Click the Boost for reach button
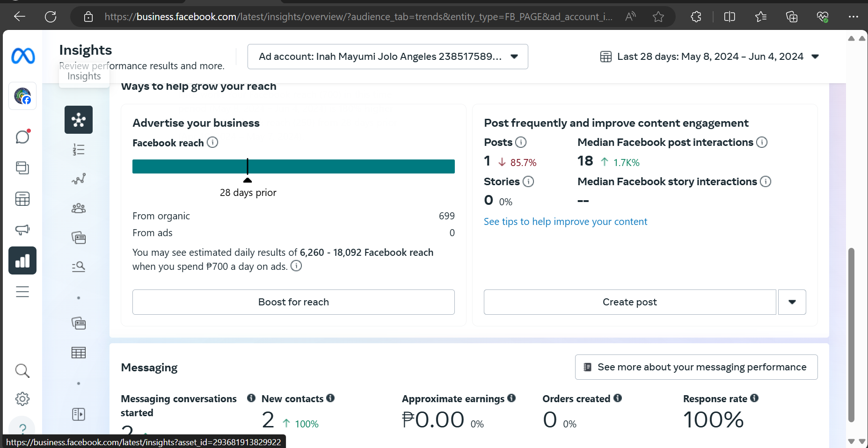 click(293, 302)
